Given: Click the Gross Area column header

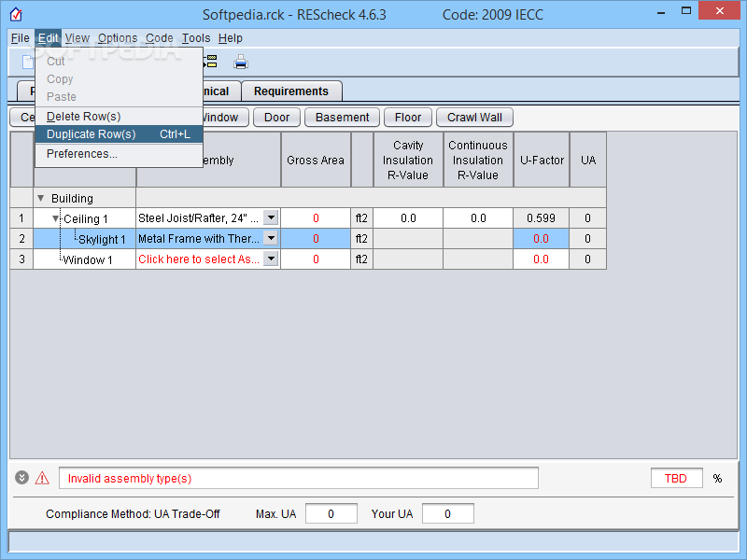Looking at the screenshot, I should coord(316,160).
